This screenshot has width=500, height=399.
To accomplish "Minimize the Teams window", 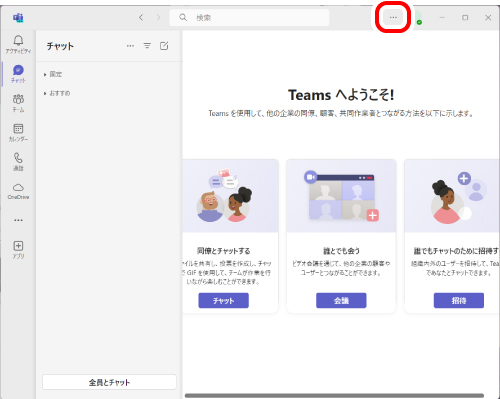I will [442, 17].
